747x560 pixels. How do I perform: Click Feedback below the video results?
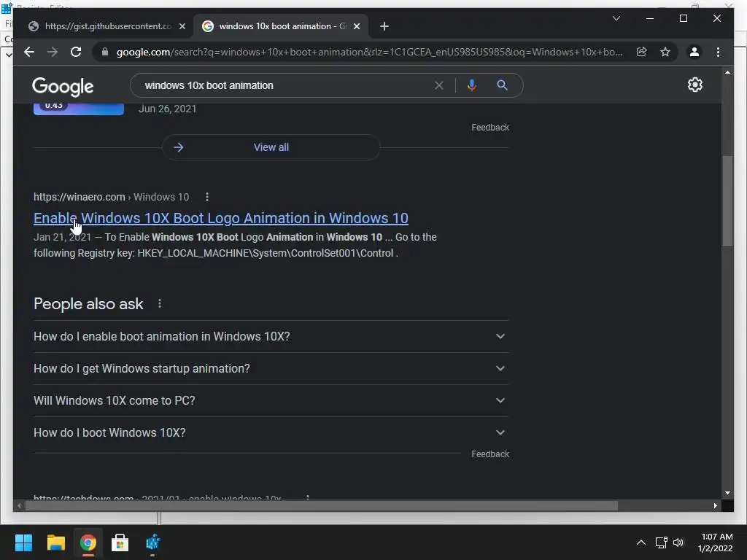coord(490,127)
